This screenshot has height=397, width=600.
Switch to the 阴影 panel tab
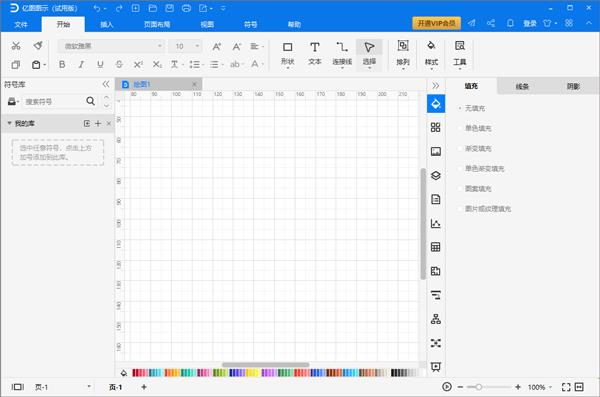[573, 86]
